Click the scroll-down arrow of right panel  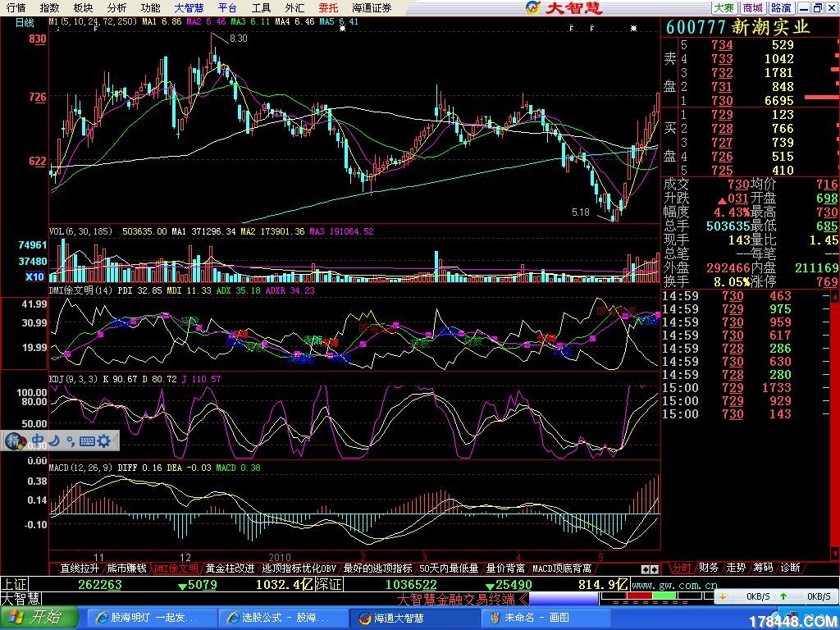(835, 552)
